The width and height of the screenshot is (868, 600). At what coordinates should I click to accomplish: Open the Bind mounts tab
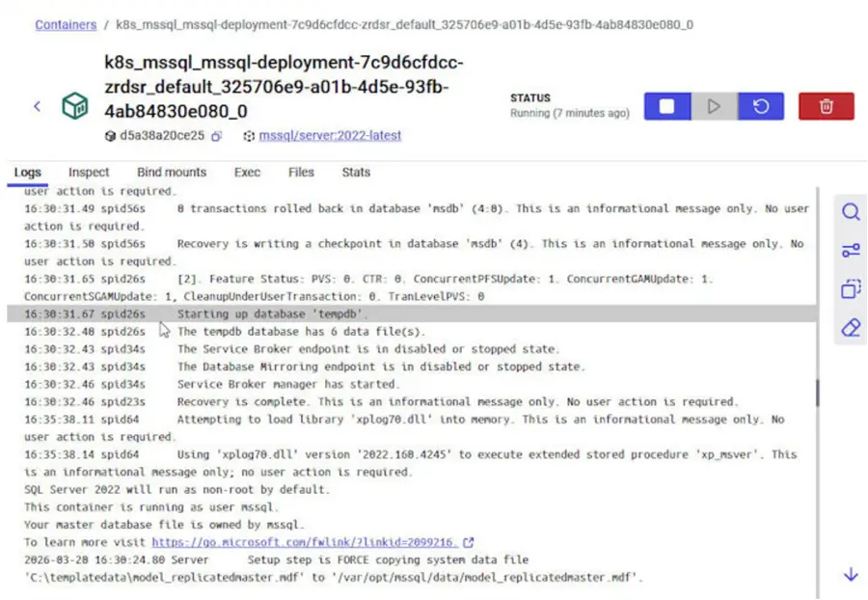point(172,172)
